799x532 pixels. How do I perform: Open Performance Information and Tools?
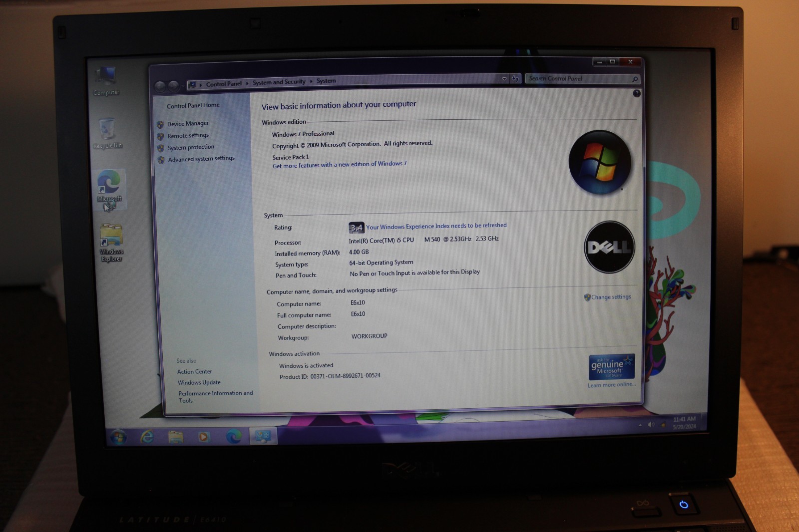[x=216, y=397]
